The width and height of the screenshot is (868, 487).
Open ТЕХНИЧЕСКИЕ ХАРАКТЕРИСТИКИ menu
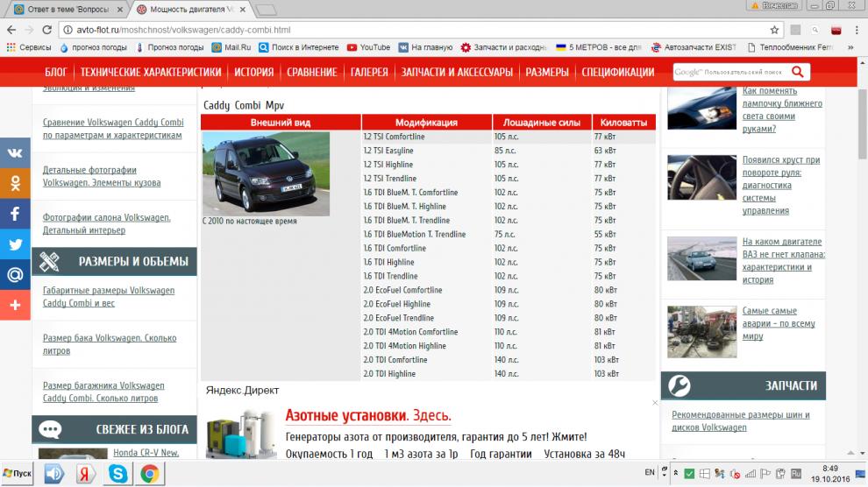pyautogui.click(x=151, y=73)
